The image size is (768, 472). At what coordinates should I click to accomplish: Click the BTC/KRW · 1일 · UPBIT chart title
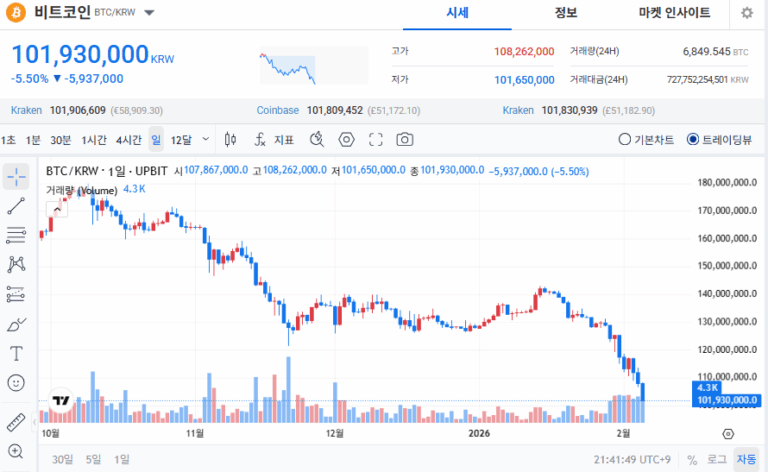coord(107,171)
